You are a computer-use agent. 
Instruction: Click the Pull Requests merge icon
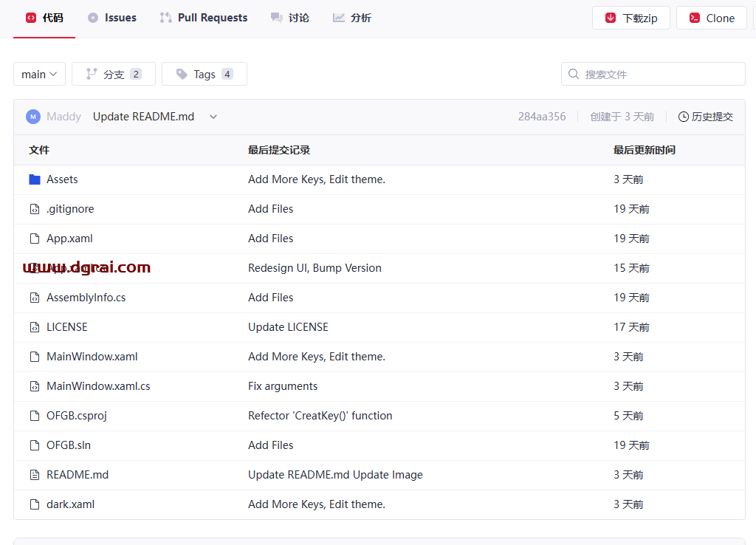pos(166,18)
